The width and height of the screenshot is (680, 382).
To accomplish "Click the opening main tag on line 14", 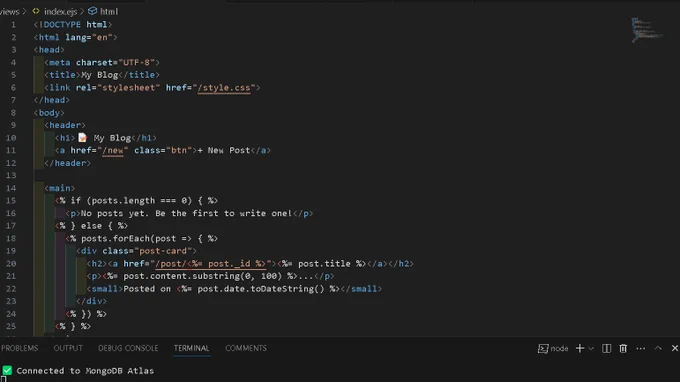I will pyautogui.click(x=60, y=188).
